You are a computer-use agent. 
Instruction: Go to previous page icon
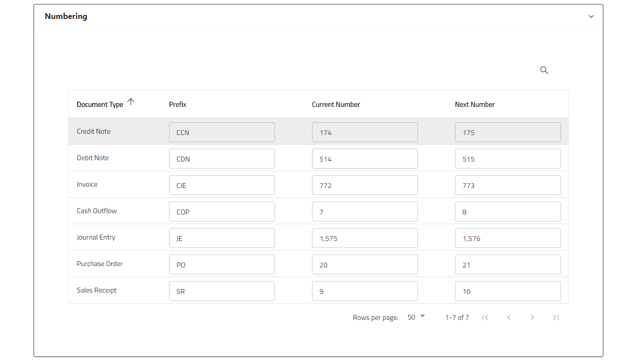point(509,318)
